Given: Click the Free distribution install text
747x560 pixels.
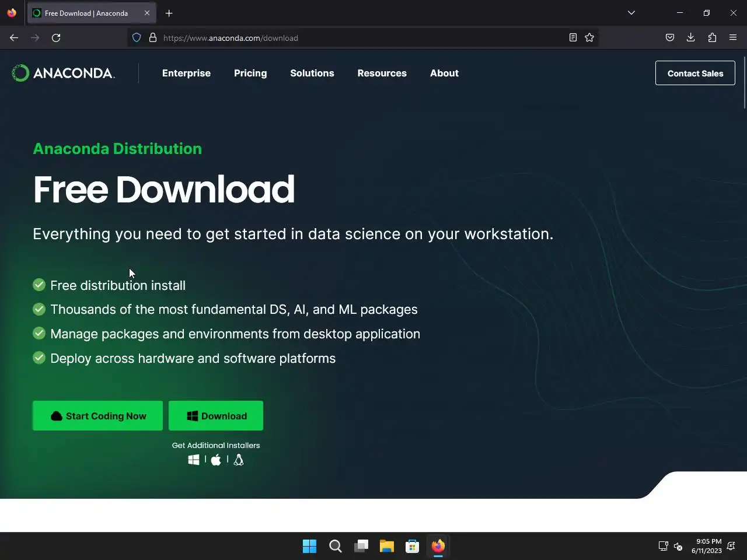Looking at the screenshot, I should [118, 285].
